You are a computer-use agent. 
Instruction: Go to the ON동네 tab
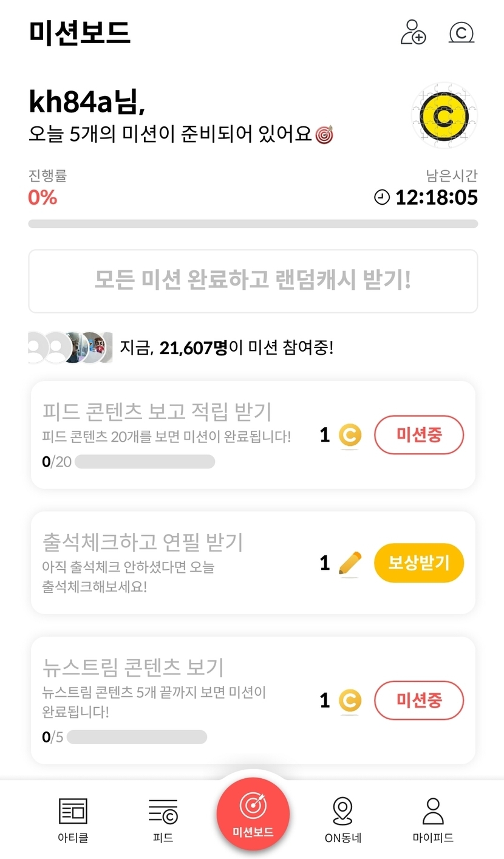(x=342, y=820)
